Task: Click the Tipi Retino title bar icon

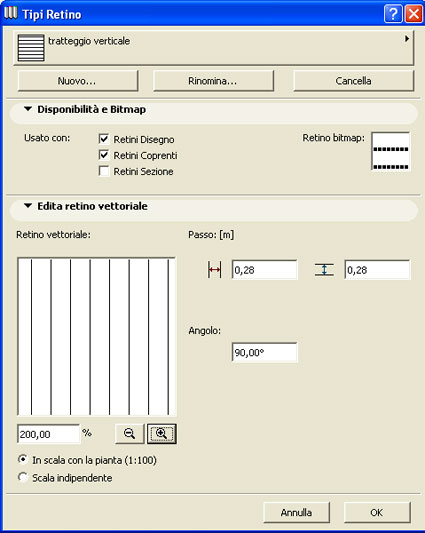Action: pyautogui.click(x=11, y=14)
